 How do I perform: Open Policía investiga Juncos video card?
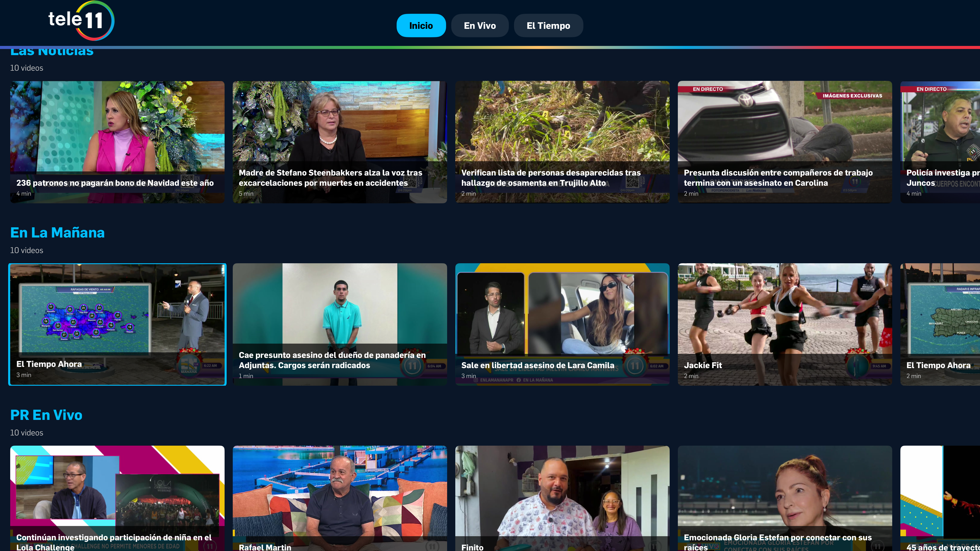(x=940, y=142)
